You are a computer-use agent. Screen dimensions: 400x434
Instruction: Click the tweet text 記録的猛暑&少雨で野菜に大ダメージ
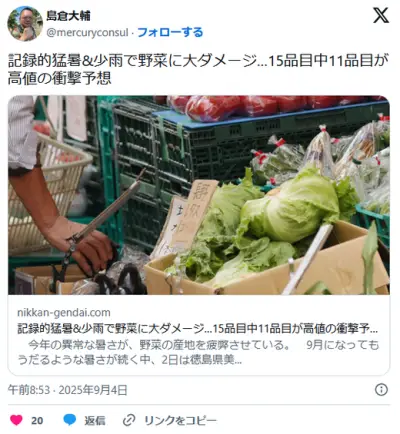click(133, 61)
